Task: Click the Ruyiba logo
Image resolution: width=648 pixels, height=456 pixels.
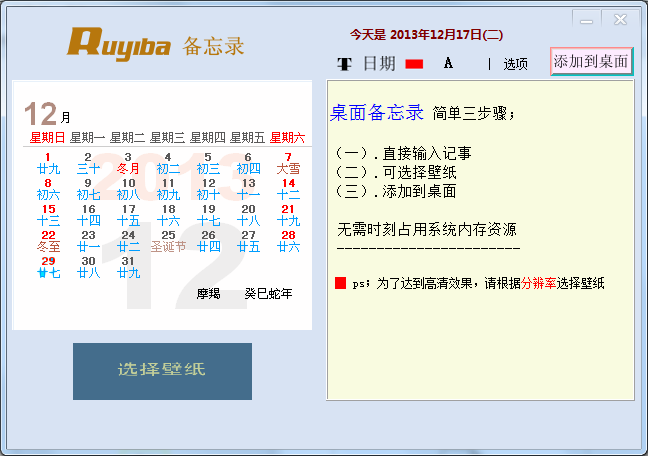Action: [119, 44]
